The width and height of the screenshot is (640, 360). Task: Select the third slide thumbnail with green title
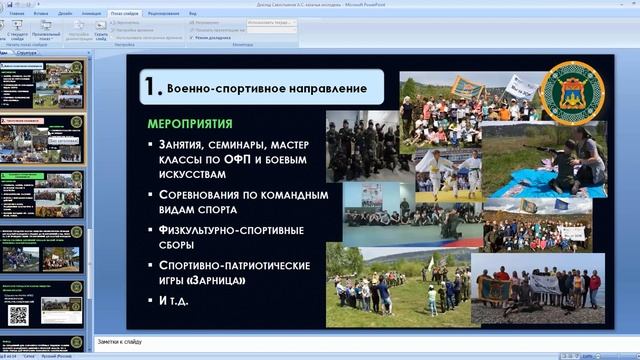[x=42, y=194]
